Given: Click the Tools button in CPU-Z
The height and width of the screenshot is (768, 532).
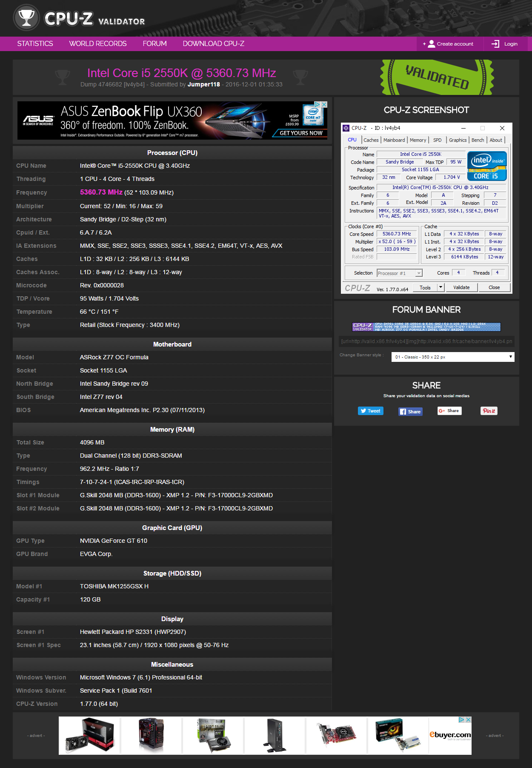Looking at the screenshot, I should pyautogui.click(x=425, y=288).
